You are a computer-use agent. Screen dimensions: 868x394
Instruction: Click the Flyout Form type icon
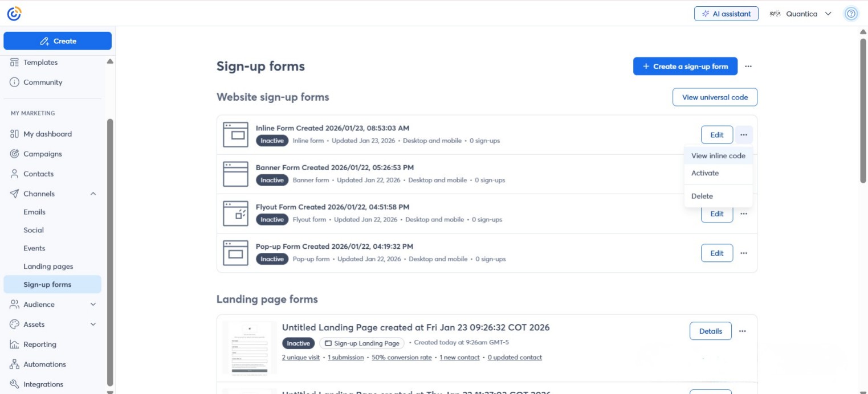click(x=235, y=214)
